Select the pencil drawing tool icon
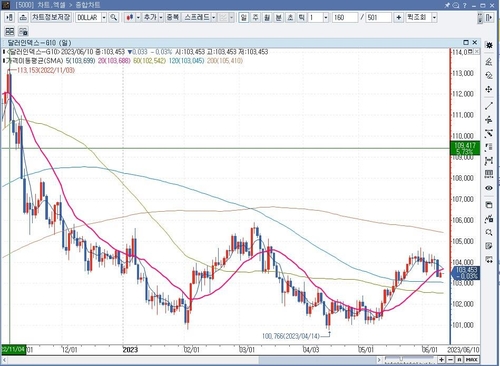Viewport: 500px width, 366px height. tap(489, 61)
